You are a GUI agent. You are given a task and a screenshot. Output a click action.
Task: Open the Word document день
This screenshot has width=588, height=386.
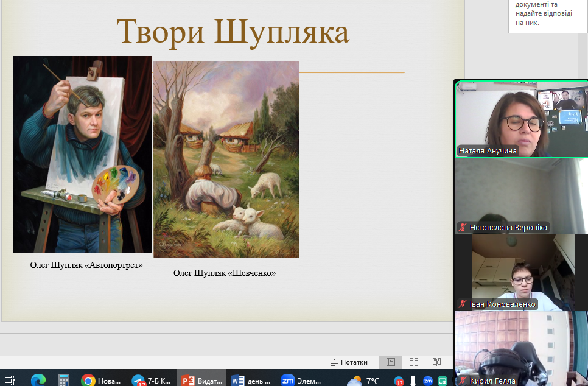(251, 381)
